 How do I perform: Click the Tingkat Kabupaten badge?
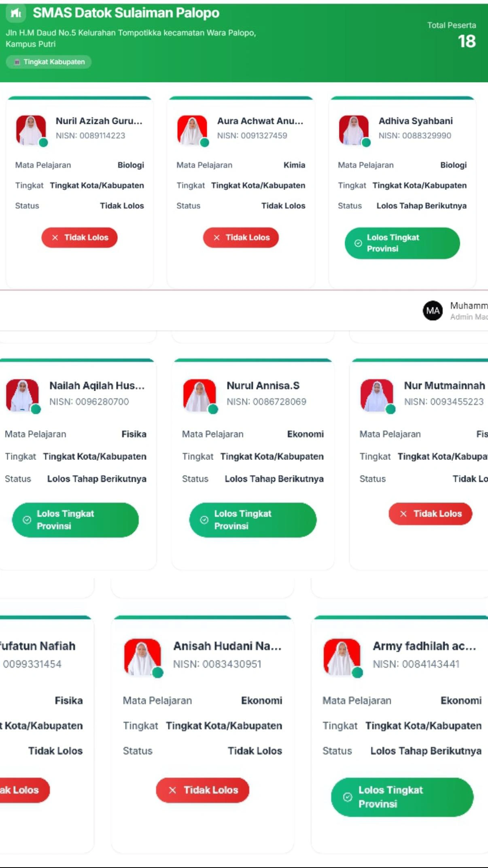pyautogui.click(x=49, y=62)
